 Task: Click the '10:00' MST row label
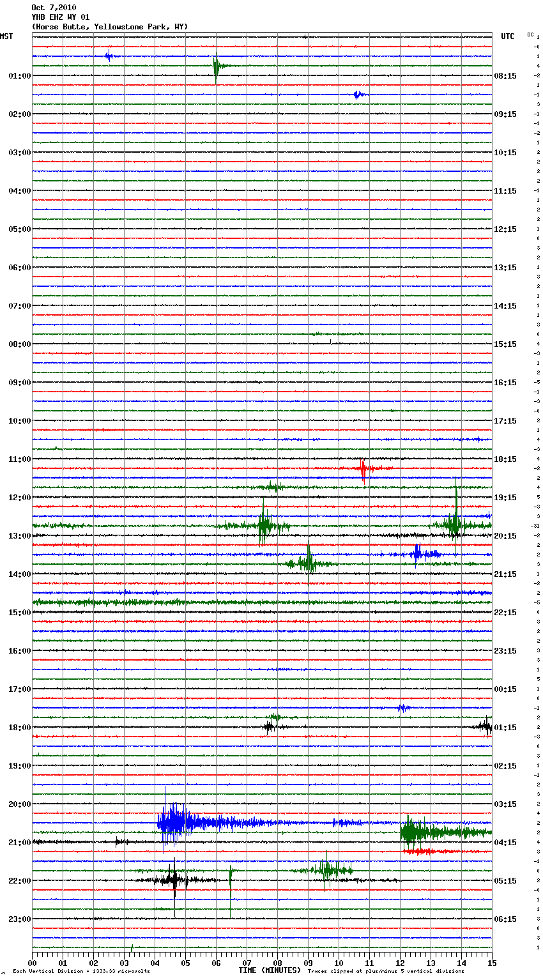[x=20, y=421]
